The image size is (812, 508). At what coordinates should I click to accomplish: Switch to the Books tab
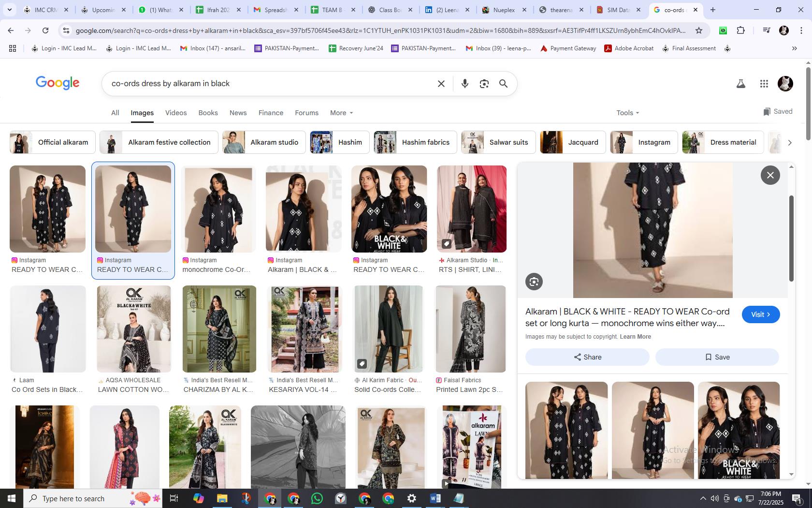[208, 113]
